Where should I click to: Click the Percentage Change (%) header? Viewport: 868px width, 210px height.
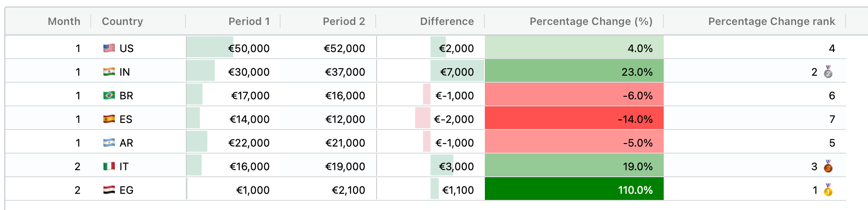(x=591, y=21)
